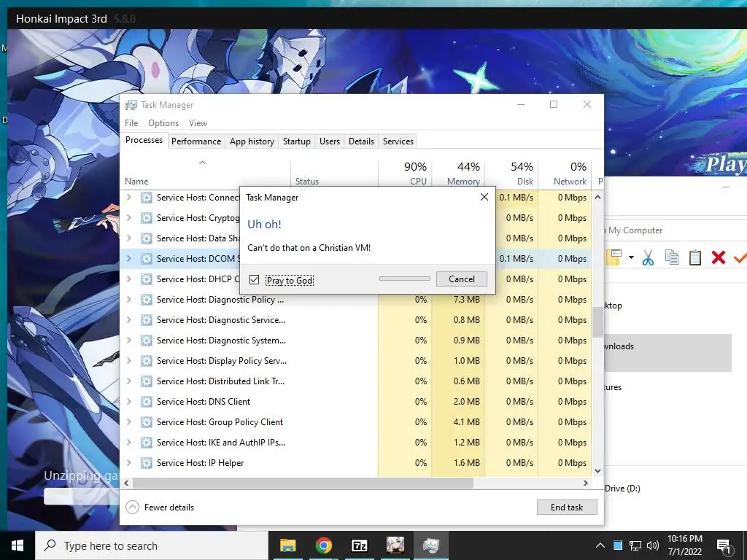Click the taskbar clock showing 10:16 PM
The image size is (747, 560).
pos(684,545)
